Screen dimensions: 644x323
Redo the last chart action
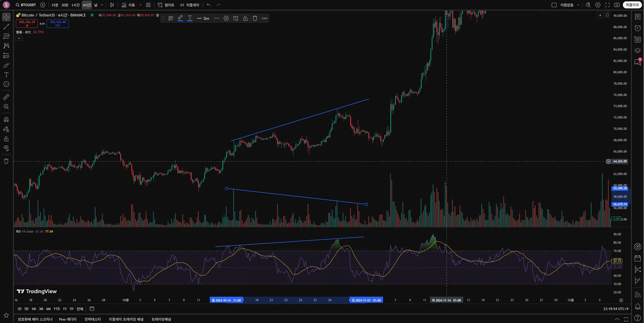click(x=218, y=5)
